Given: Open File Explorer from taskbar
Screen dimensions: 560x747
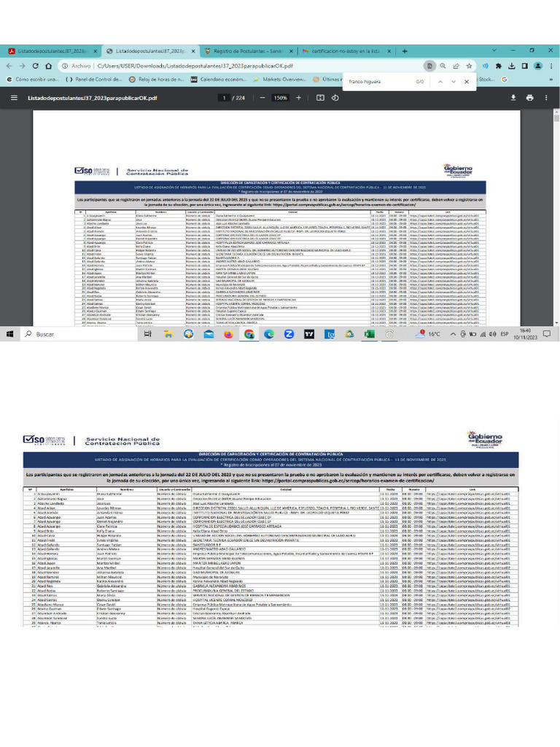Looking at the screenshot, I should tap(168, 334).
